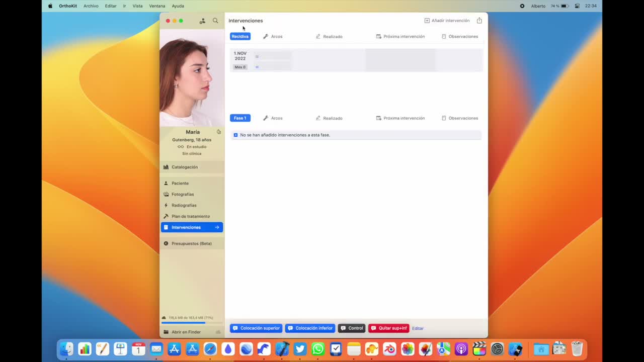Click the Fase 1 phase tag
The height and width of the screenshot is (362, 644).
240,118
